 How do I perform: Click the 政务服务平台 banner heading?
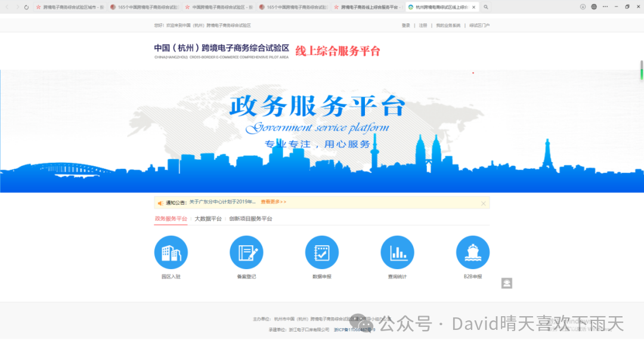tap(317, 106)
